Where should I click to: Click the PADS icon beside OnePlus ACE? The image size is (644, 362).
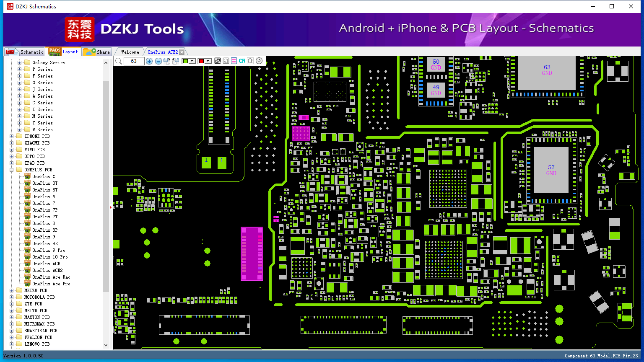27,264
